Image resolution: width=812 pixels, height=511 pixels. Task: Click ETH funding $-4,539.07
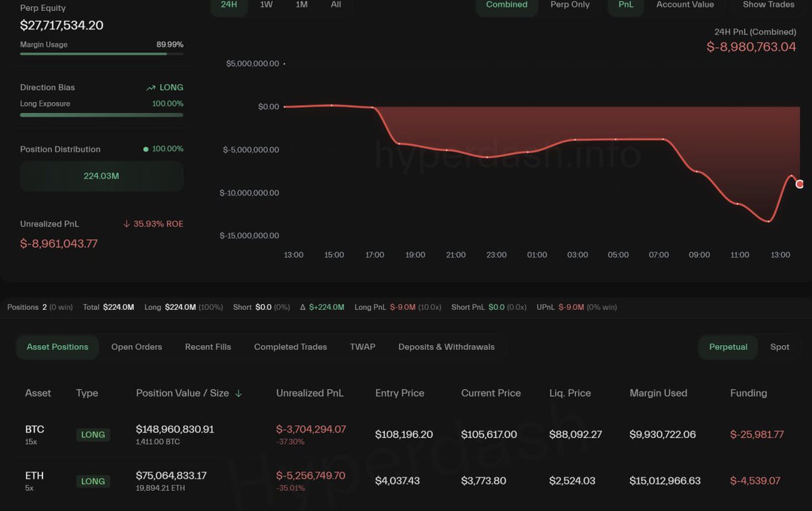pyautogui.click(x=755, y=481)
